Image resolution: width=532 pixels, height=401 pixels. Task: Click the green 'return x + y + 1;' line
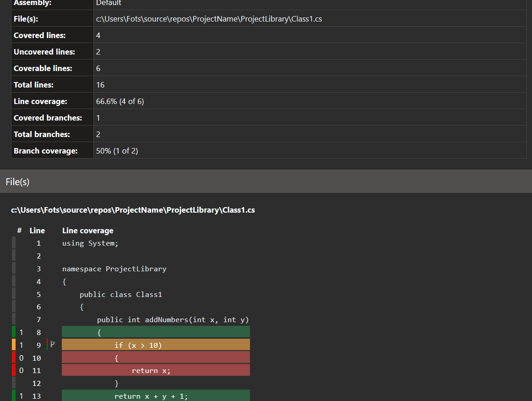tap(156, 396)
